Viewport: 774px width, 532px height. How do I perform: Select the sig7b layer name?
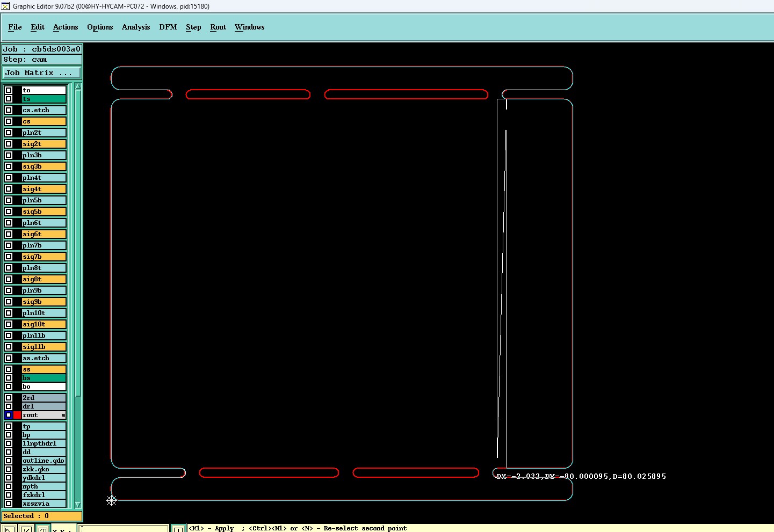(44, 257)
